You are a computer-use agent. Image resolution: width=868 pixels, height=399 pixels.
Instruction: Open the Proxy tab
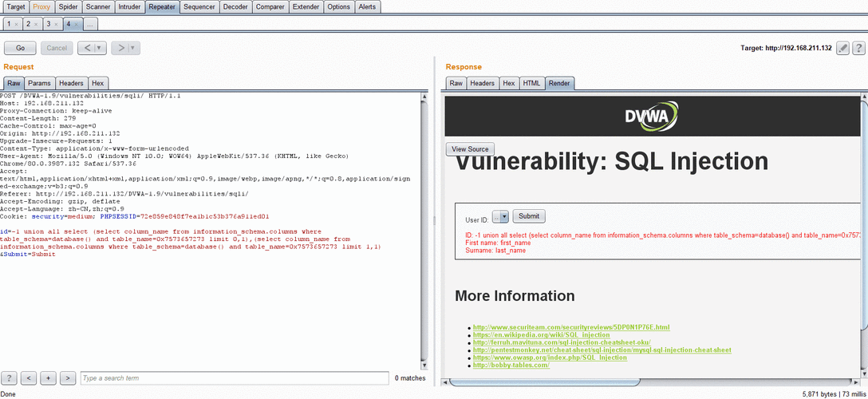(x=42, y=7)
